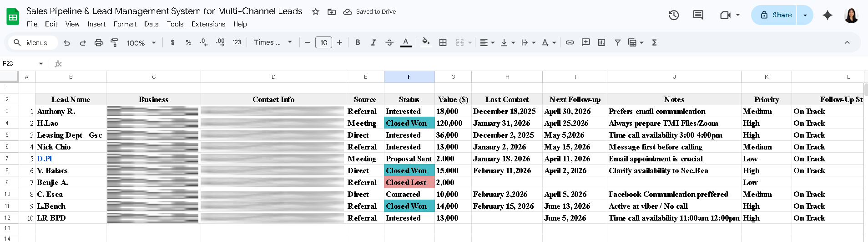Image resolution: width=868 pixels, height=242 pixels.
Task: Open the Times font dropdown
Action: [273, 42]
